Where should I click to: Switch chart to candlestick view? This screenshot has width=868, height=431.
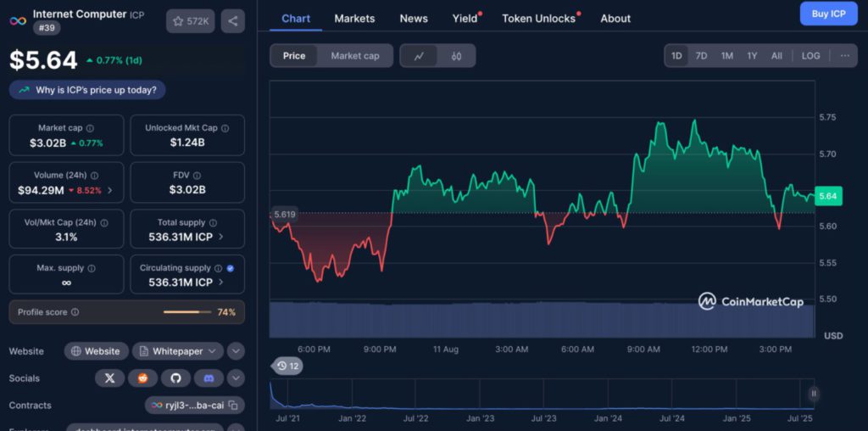[456, 56]
